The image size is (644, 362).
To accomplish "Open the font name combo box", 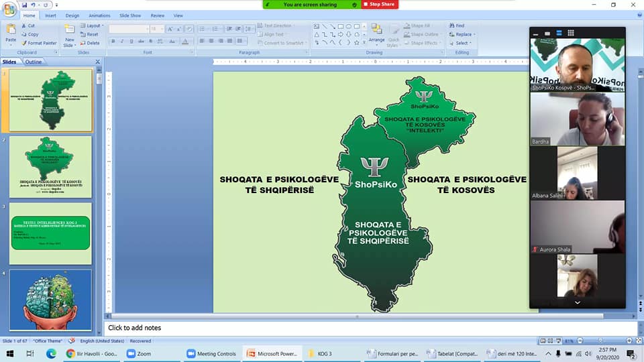I will (x=129, y=29).
